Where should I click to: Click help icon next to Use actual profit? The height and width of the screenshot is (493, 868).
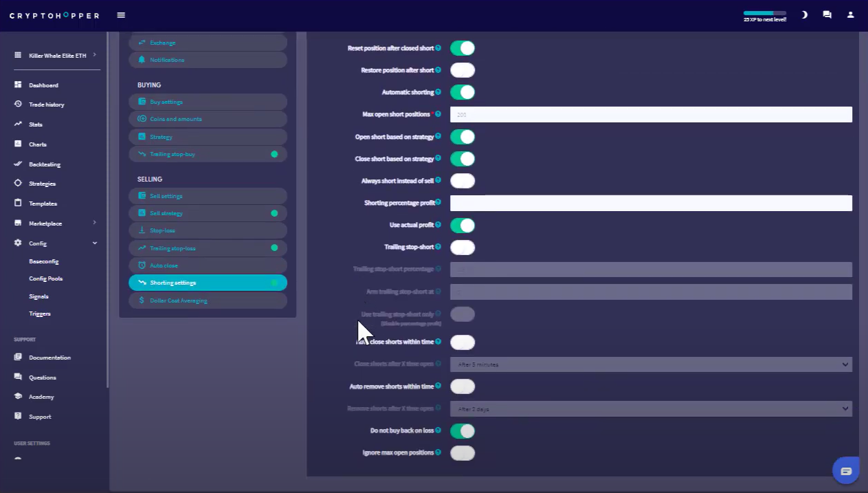(438, 225)
